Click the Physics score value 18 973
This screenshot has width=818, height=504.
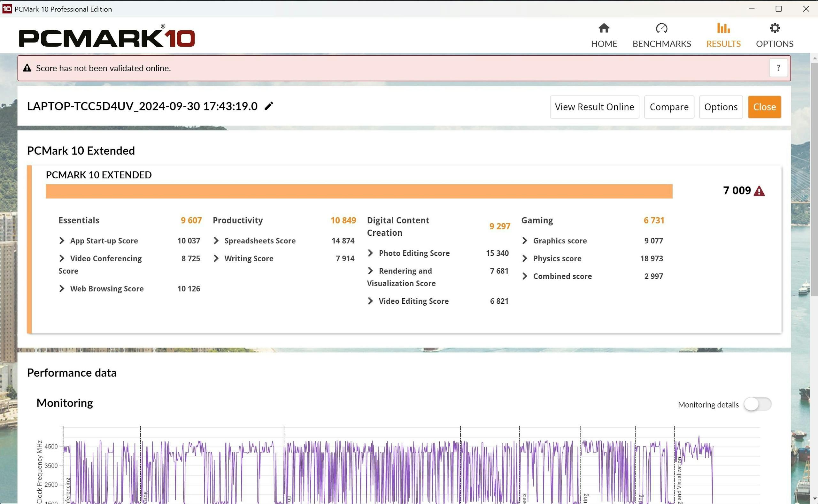click(x=651, y=258)
